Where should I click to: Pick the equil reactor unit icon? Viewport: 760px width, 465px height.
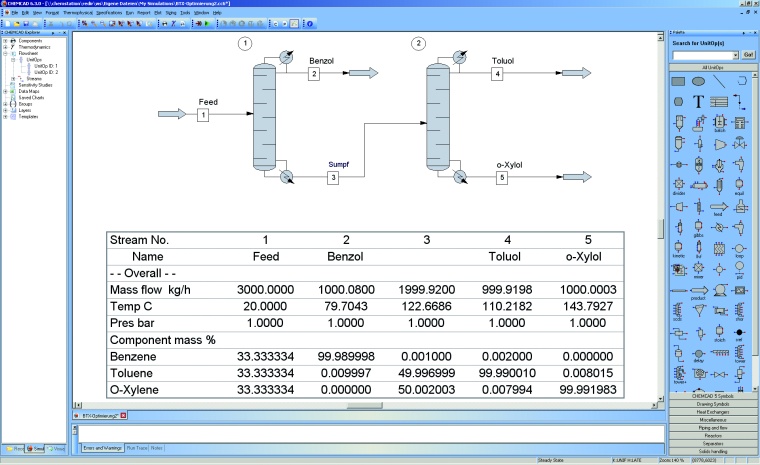point(739,186)
